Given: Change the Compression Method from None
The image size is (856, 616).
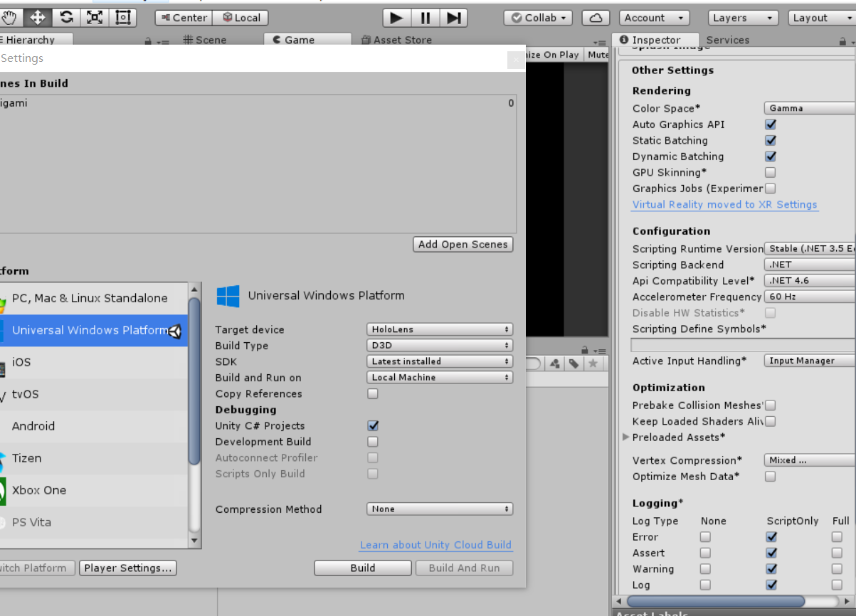Looking at the screenshot, I should coord(439,509).
